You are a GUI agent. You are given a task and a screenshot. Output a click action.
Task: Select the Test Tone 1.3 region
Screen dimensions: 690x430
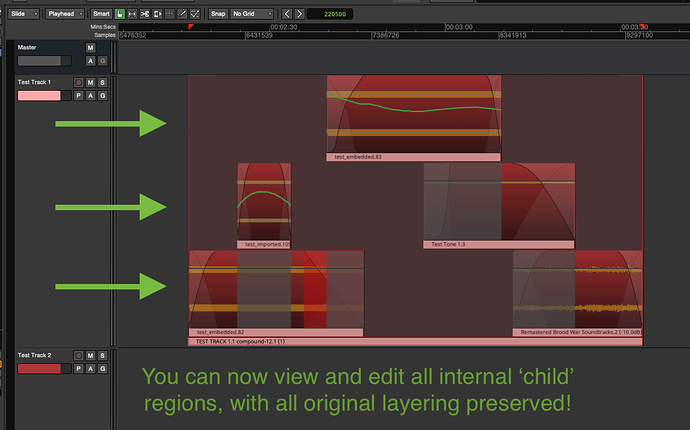coord(498,205)
